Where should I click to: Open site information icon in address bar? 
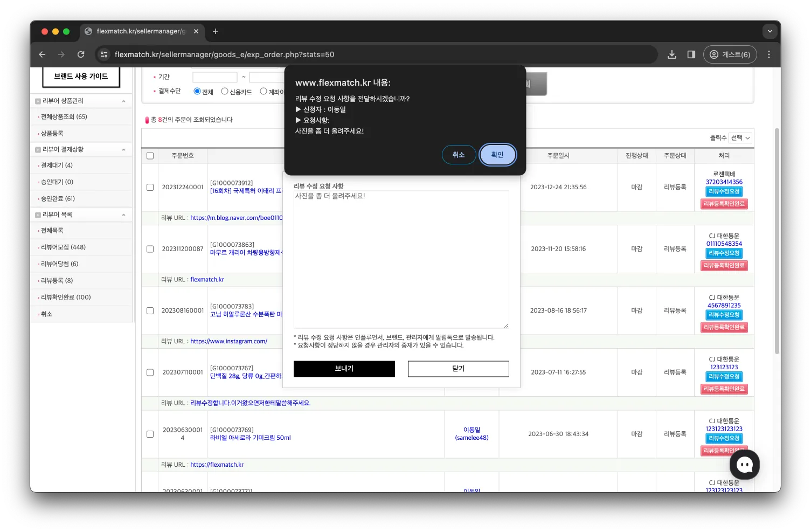coord(104,54)
